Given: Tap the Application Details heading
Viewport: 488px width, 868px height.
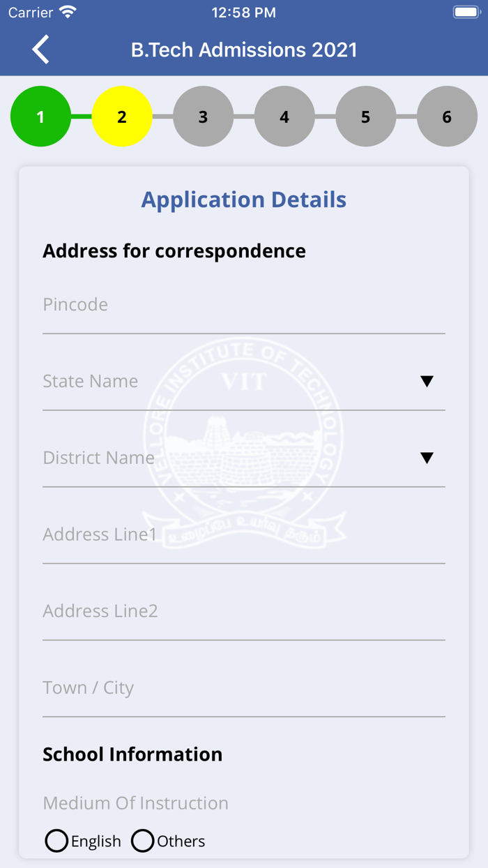Looking at the screenshot, I should point(244,200).
